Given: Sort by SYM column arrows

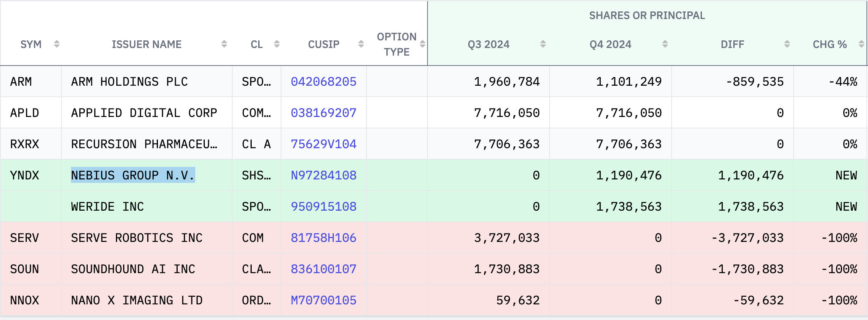Looking at the screenshot, I should pos(57,44).
